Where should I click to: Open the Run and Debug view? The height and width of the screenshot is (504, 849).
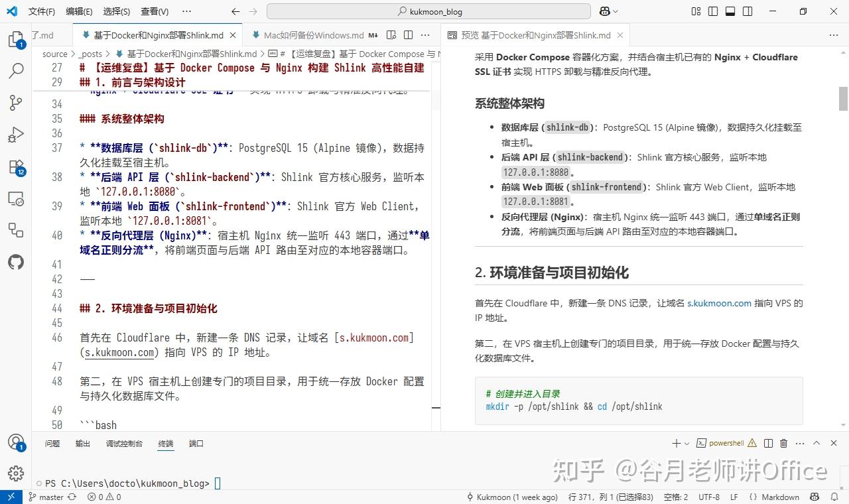click(16, 135)
